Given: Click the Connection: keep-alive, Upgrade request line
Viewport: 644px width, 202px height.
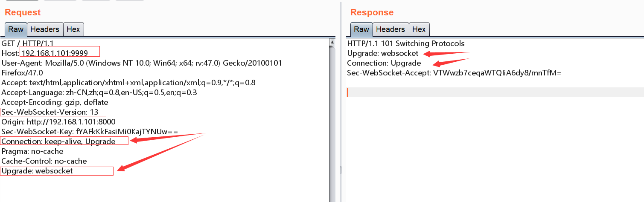Looking at the screenshot, I should [58, 141].
